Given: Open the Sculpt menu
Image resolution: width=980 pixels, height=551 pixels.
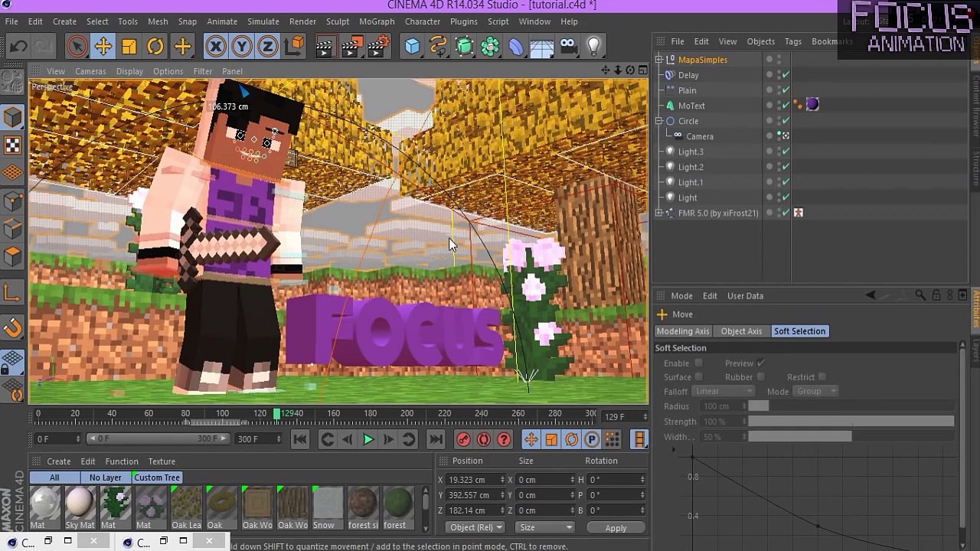Looking at the screenshot, I should tap(338, 21).
